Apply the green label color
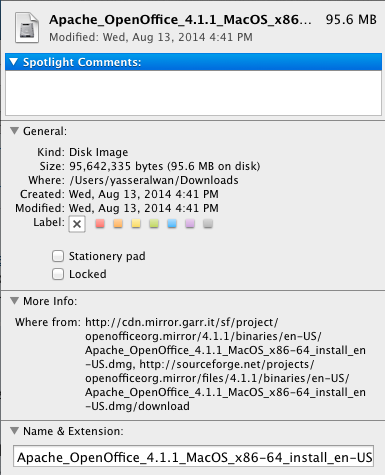385x475 pixels. [154, 223]
